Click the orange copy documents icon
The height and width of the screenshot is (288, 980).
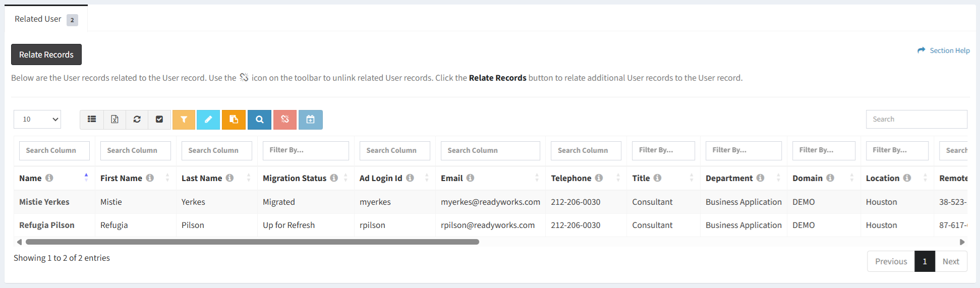[234, 120]
